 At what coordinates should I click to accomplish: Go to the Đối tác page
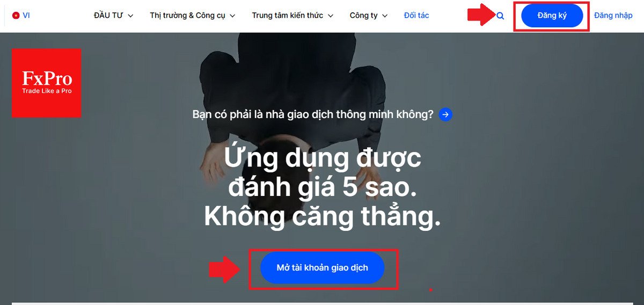click(x=416, y=16)
